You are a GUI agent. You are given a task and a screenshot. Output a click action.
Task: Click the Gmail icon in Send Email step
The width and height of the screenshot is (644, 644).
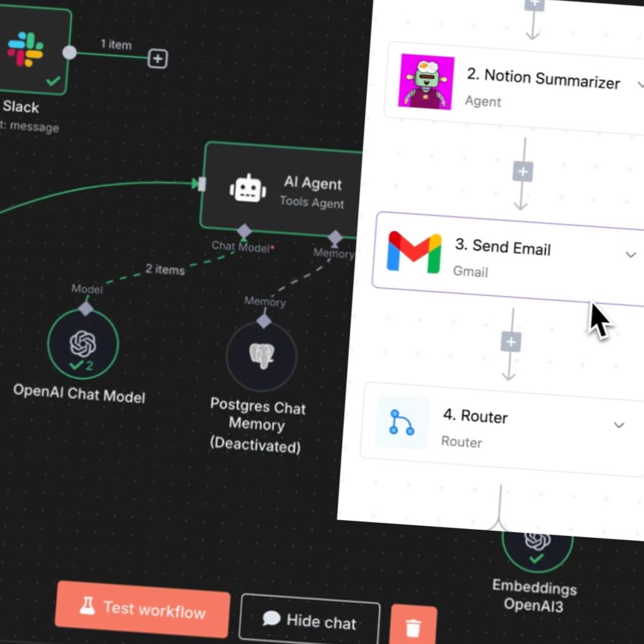(414, 252)
